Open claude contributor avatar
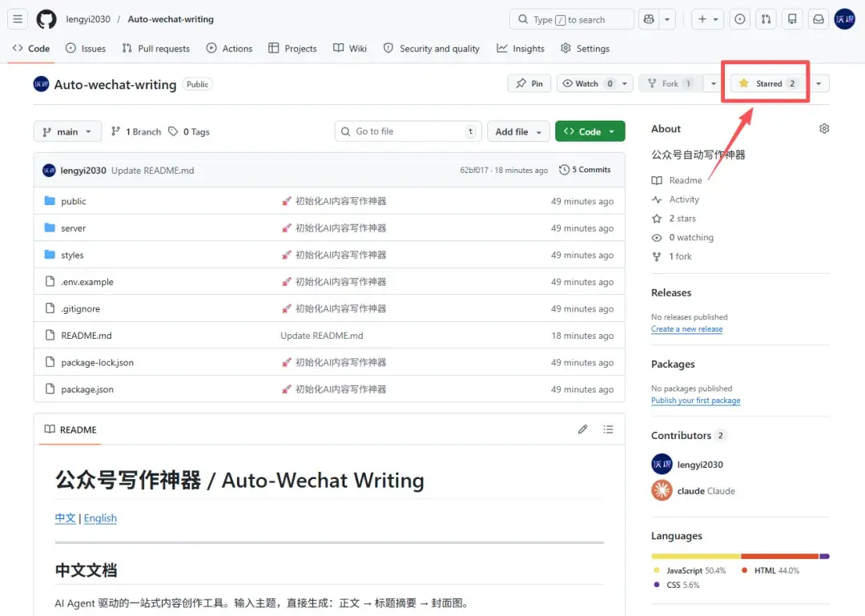Viewport: 865px width, 616px height. click(662, 491)
